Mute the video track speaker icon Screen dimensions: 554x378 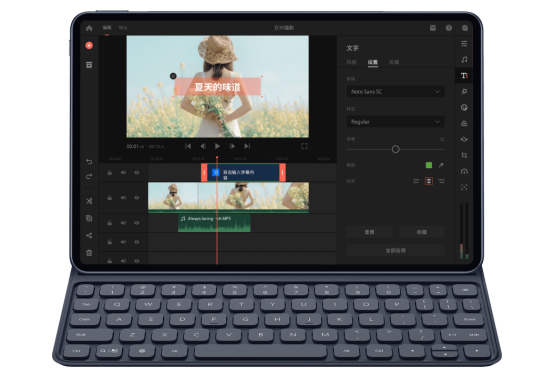point(123,198)
